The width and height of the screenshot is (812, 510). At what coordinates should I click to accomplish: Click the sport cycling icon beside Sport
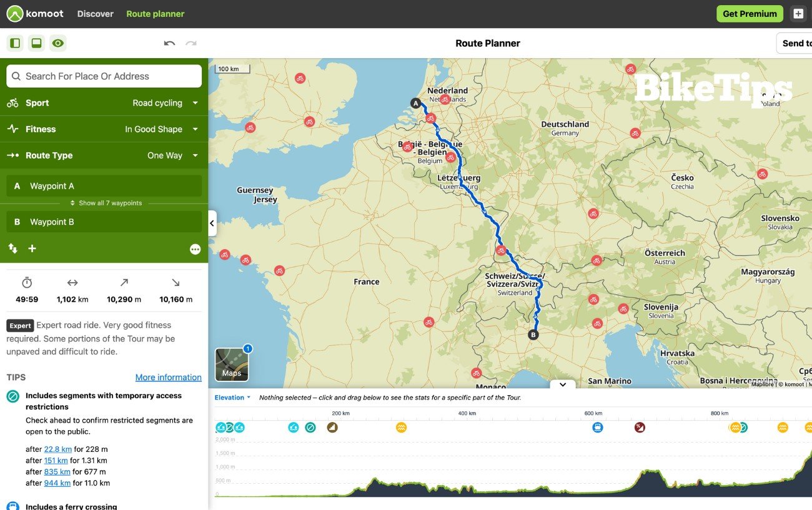(x=12, y=103)
